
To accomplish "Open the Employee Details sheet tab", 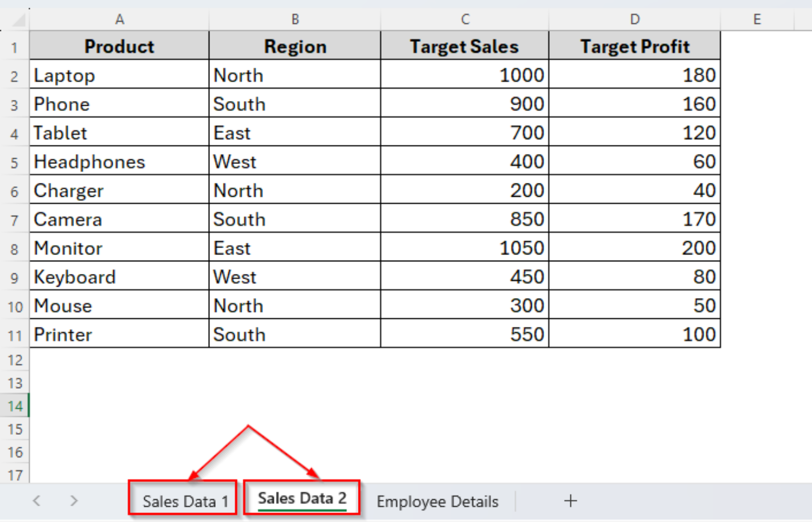I will (437, 500).
